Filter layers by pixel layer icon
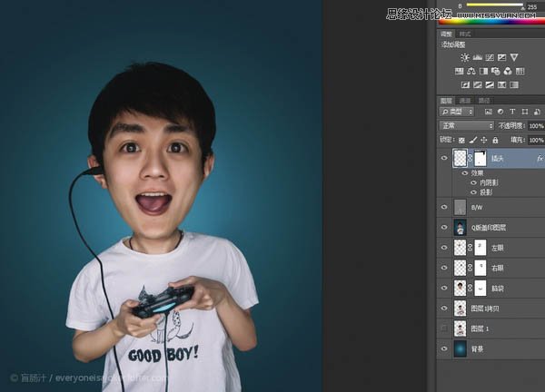 [489, 112]
